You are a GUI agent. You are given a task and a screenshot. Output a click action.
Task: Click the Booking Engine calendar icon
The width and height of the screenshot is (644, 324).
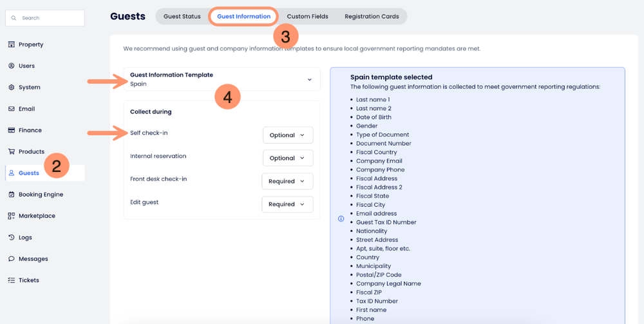click(x=12, y=195)
